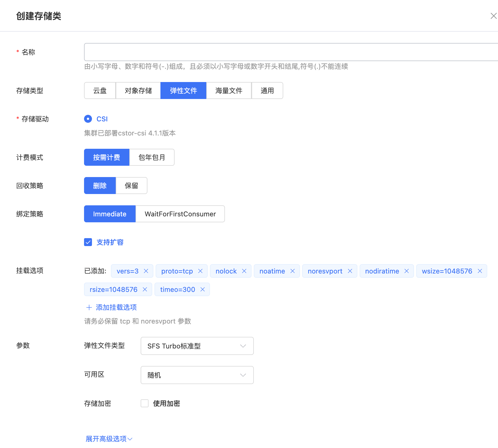Select the CSI storage driver radio button
Screen dimensions: 498x448
(x=88, y=119)
